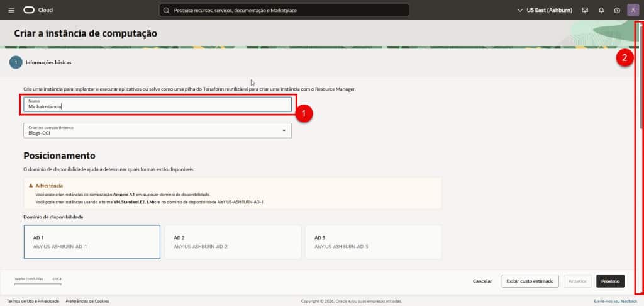This screenshot has height=306, width=644.
Task: Click the Posicionamento heading
Action: (x=60, y=156)
